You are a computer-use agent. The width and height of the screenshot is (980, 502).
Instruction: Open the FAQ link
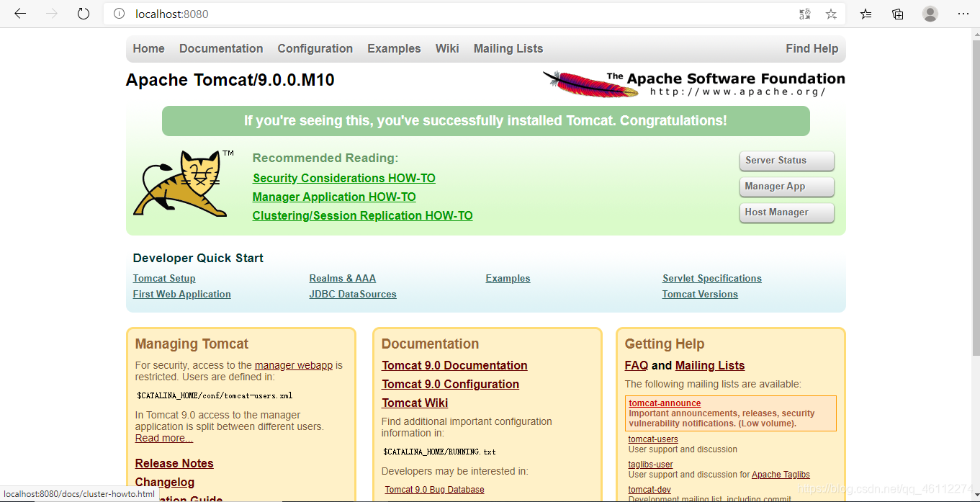click(x=637, y=365)
